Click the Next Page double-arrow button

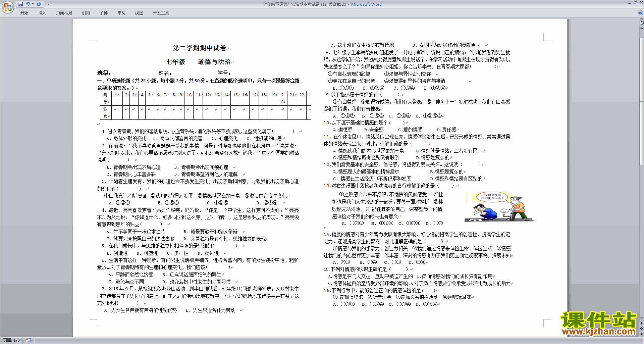pos(642,334)
